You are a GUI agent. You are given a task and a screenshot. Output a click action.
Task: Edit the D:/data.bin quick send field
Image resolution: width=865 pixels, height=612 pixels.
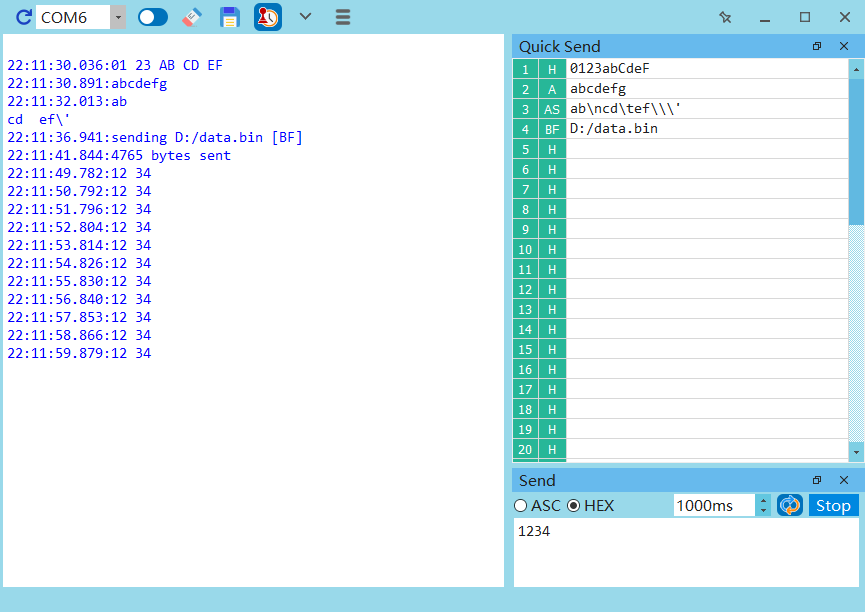click(707, 129)
